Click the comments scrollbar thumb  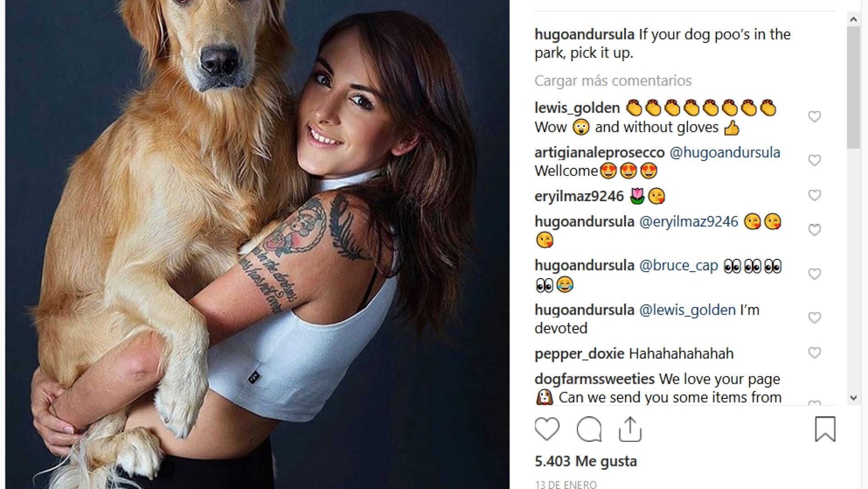853,87
